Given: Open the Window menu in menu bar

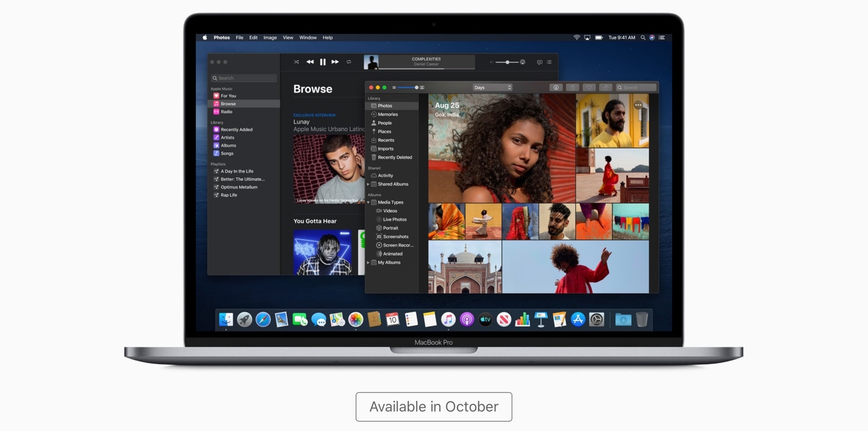Looking at the screenshot, I should (x=308, y=38).
